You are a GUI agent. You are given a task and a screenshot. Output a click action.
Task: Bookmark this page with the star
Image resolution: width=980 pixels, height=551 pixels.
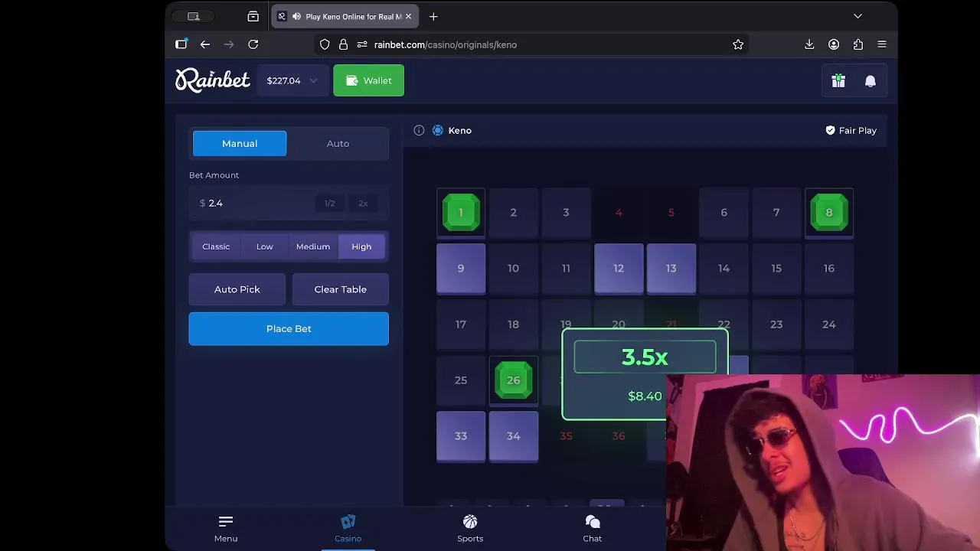click(738, 44)
